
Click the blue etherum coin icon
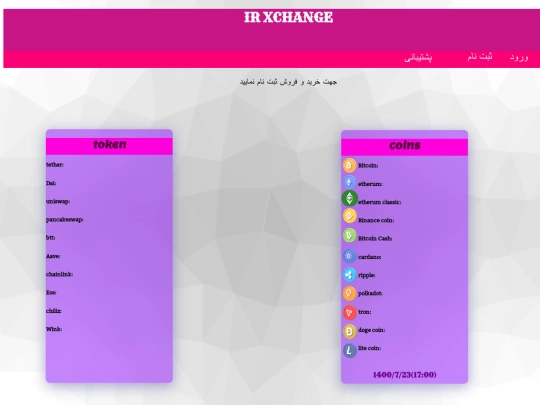coord(349,182)
